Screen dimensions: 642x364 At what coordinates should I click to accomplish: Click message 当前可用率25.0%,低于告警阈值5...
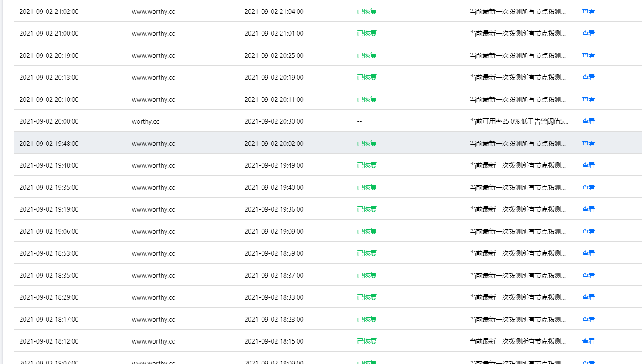(519, 121)
